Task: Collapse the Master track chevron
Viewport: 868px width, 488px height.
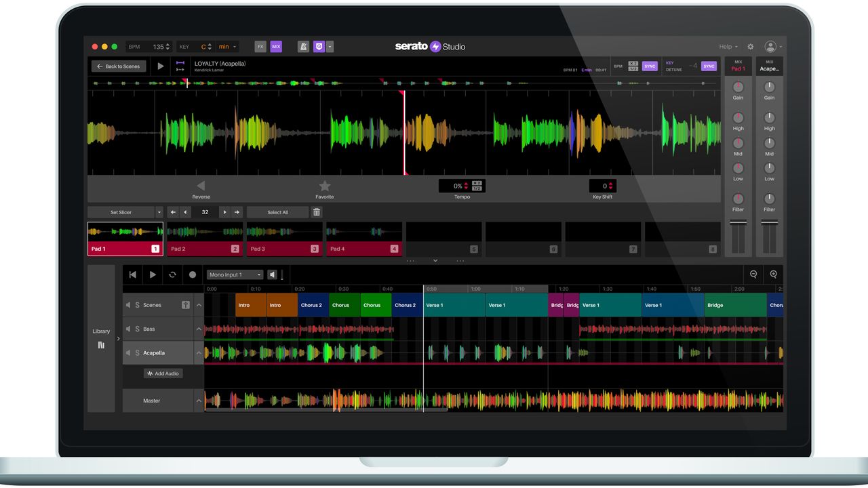Action: [199, 401]
